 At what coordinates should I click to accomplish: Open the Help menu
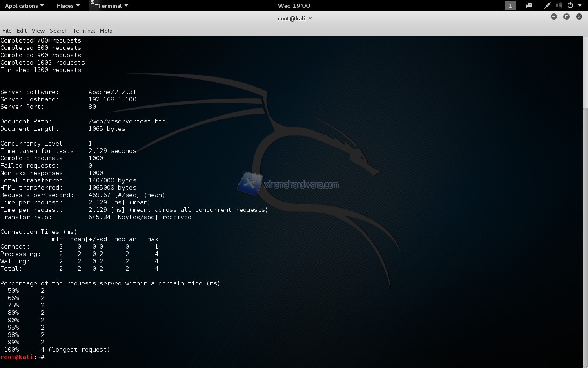pos(106,31)
